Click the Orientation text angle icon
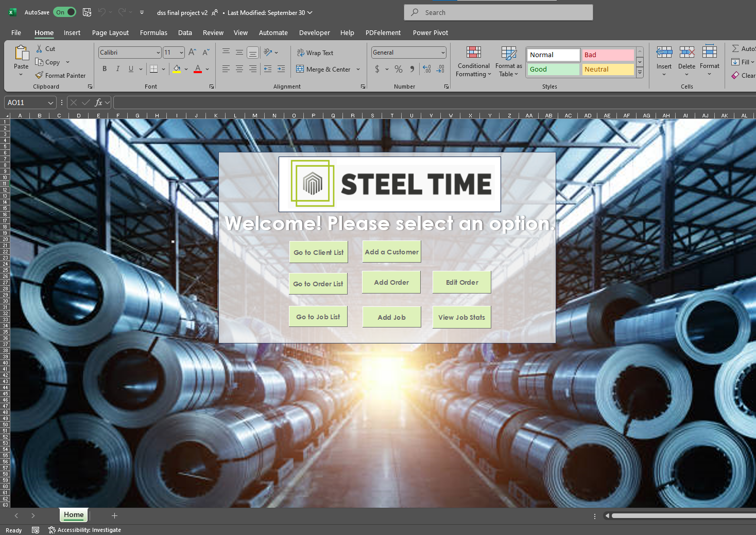Screen dimensions: 756x535 (x=268, y=52)
